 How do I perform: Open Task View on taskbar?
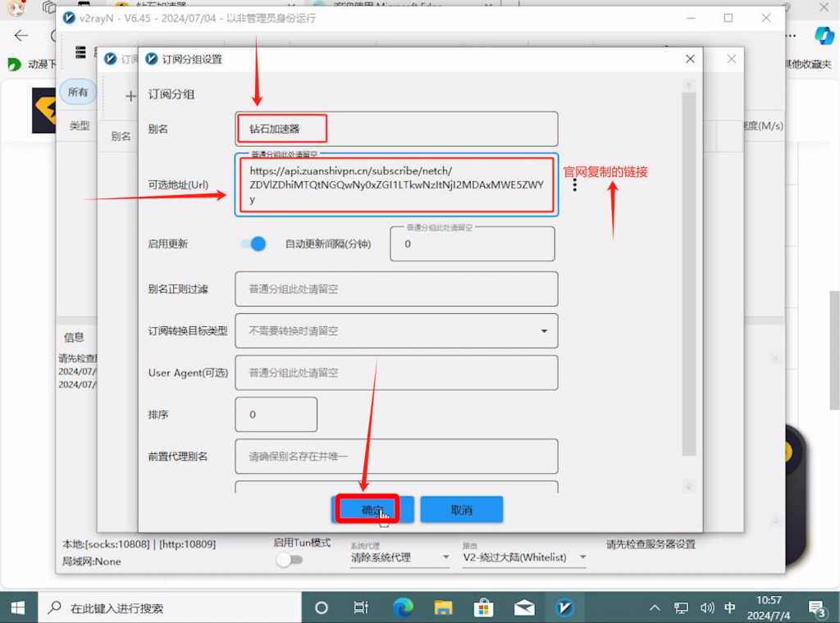click(x=361, y=608)
